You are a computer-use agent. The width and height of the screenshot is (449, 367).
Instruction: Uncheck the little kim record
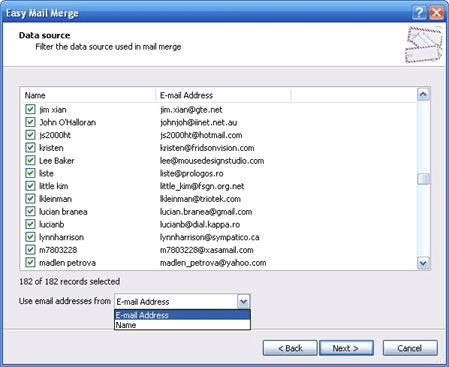(x=30, y=186)
